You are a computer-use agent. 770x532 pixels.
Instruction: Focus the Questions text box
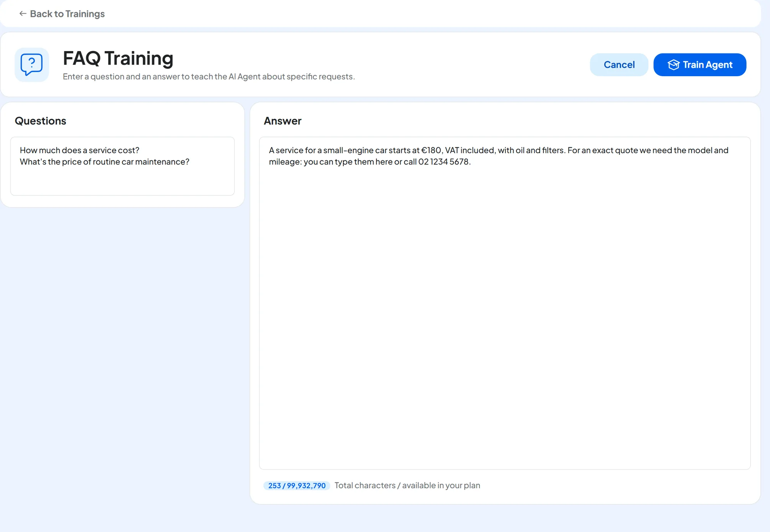coord(122,166)
